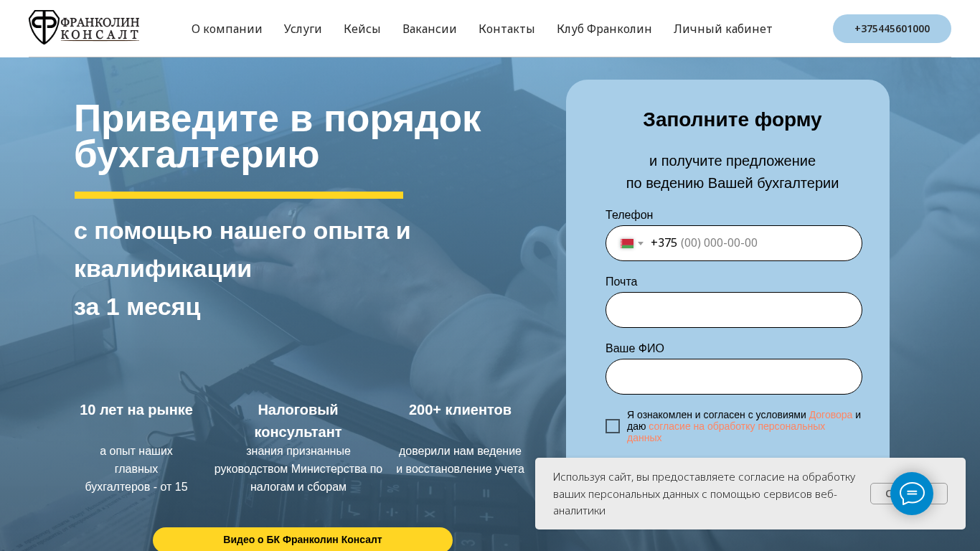
Task: Open the Договора link
Action: 831,415
